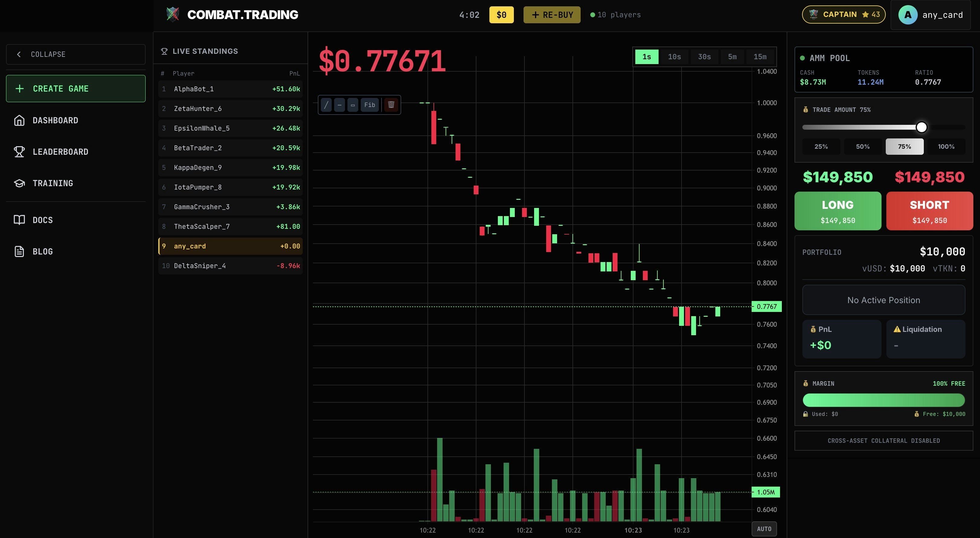
Task: Open the Fib retracement tool
Action: [369, 105]
